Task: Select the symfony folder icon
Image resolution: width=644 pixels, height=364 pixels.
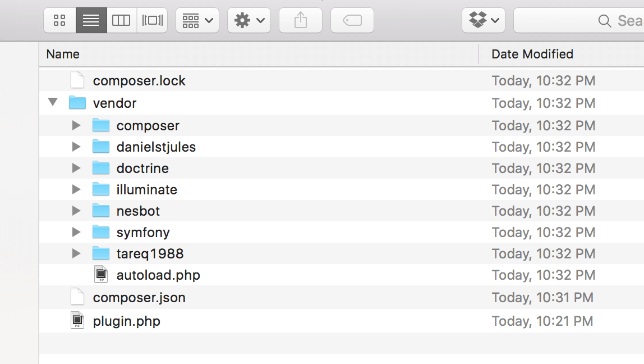Action: 101,232
